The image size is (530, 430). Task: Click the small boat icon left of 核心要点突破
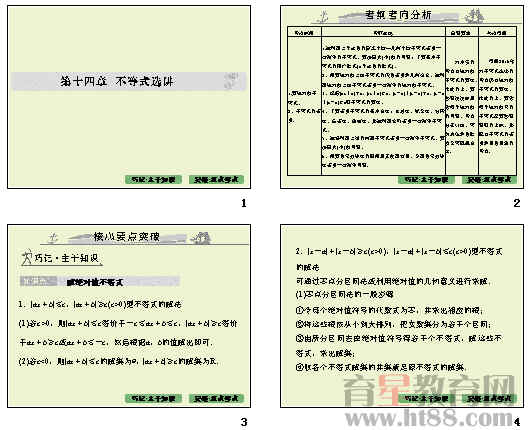[x=52, y=238]
